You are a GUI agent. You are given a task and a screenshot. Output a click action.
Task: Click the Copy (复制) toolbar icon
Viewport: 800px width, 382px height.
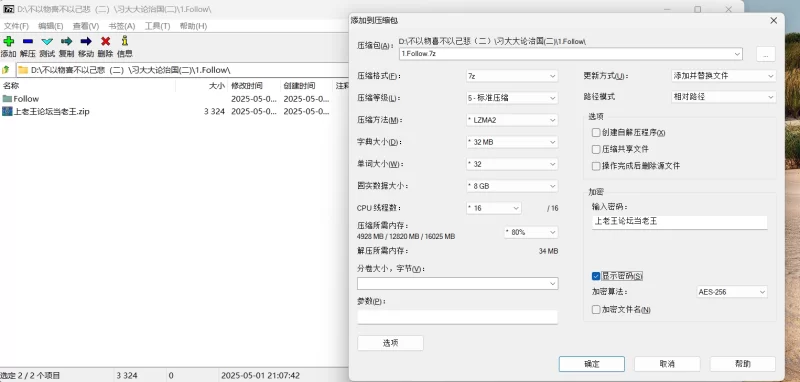66,41
